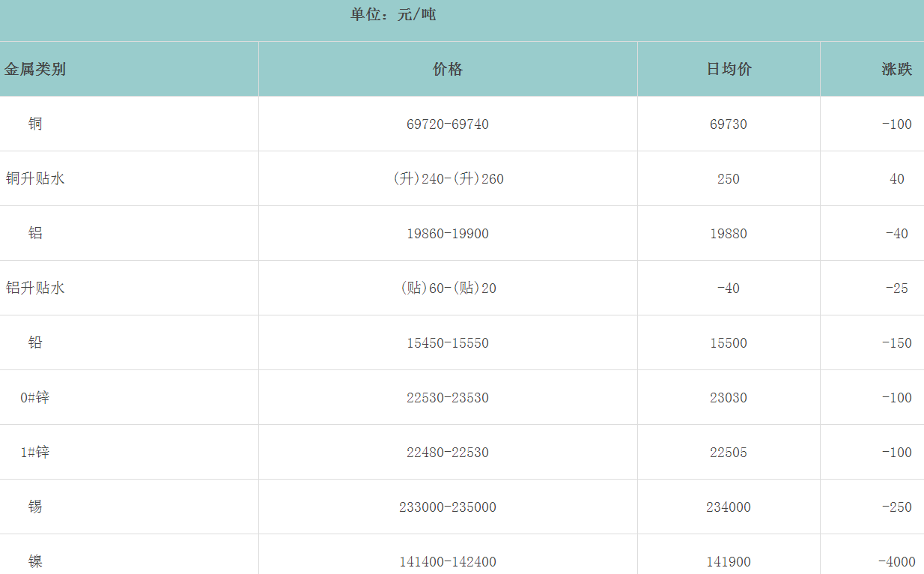Click the 价格 column header

point(448,70)
